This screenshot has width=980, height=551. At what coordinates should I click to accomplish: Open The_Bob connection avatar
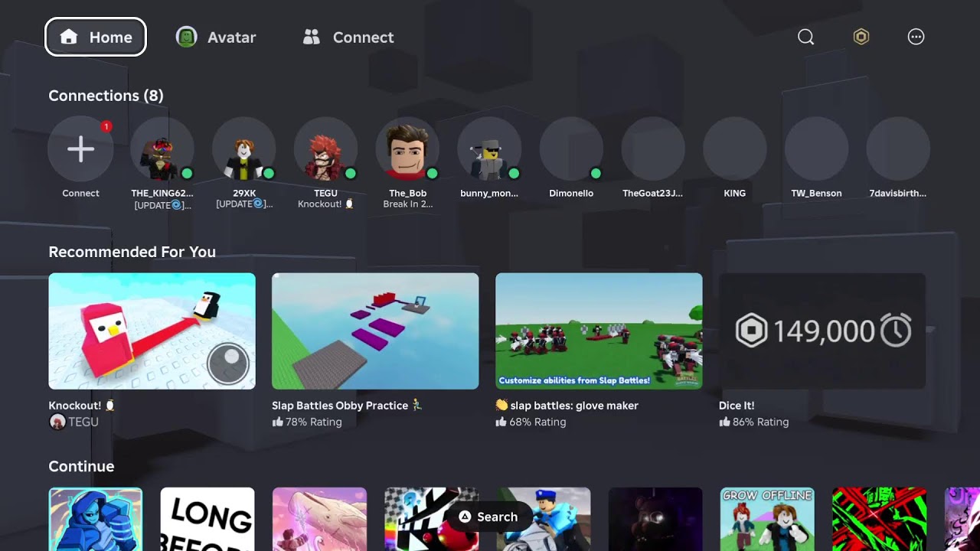pos(407,149)
